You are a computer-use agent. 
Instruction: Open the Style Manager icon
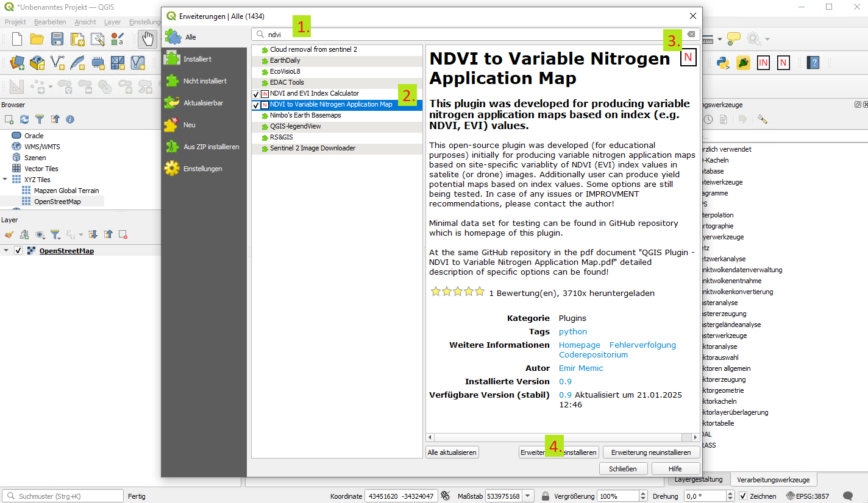(118, 39)
